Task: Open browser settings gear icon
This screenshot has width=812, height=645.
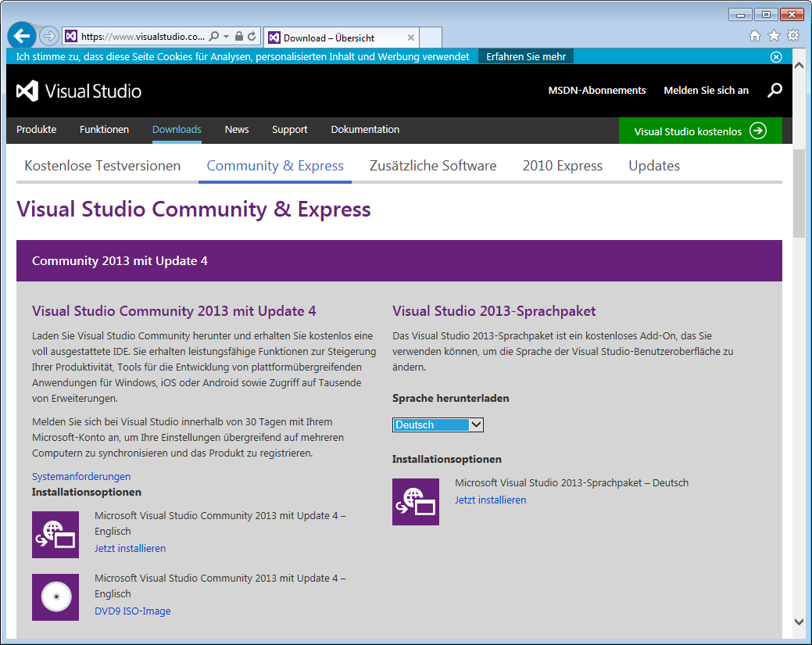Action: click(x=793, y=35)
